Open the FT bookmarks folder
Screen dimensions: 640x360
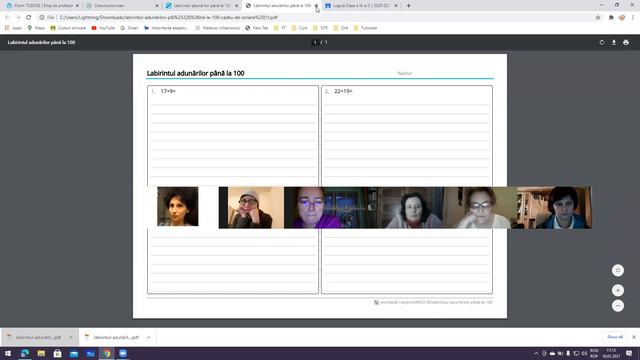click(x=280, y=28)
